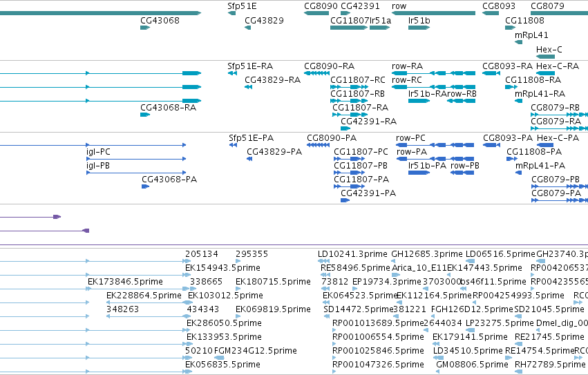Click the Hex-C-PA protein label

point(558,138)
